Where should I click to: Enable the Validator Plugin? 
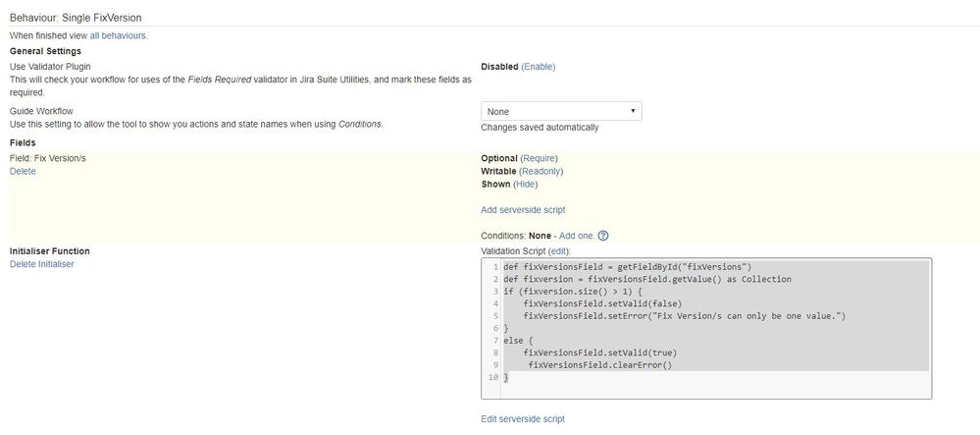pyautogui.click(x=539, y=67)
